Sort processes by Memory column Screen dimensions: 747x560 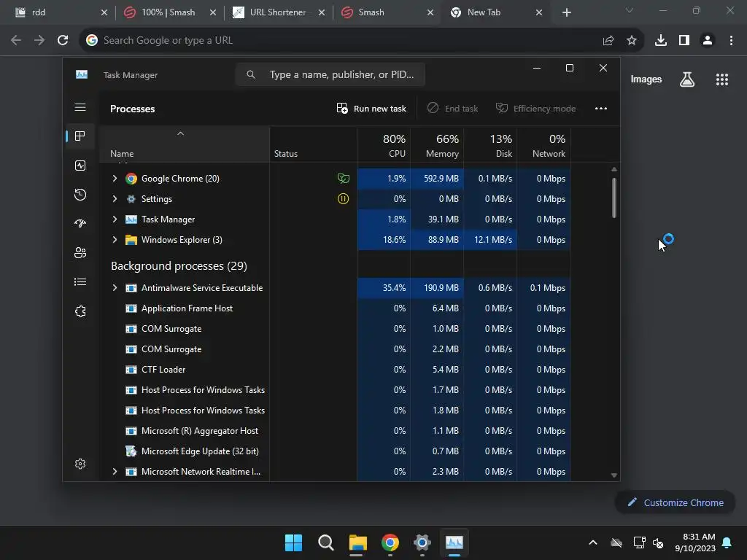pos(437,145)
